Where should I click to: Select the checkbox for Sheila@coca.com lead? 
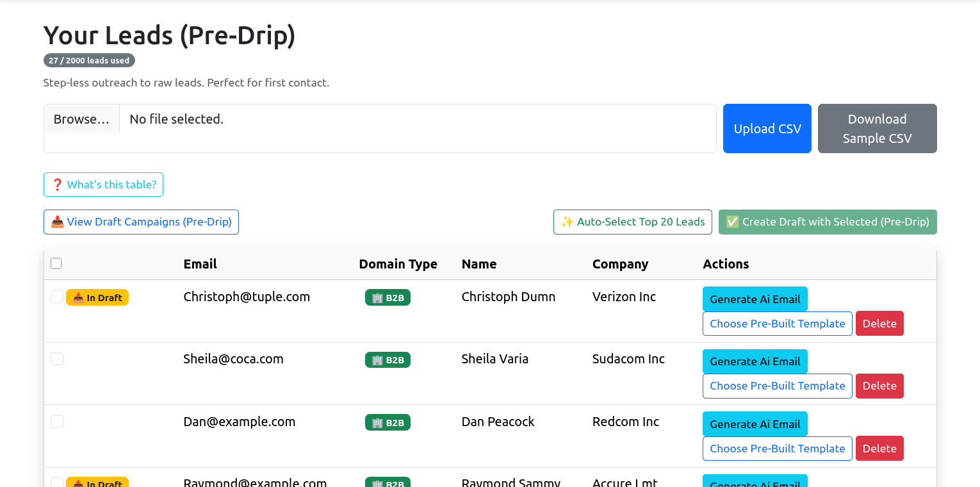pyautogui.click(x=57, y=359)
